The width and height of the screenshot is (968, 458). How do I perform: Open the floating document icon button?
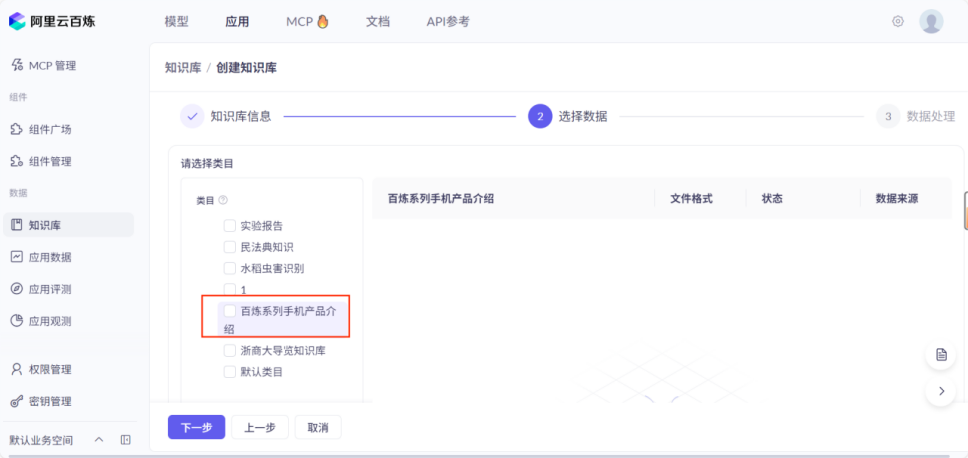[941, 355]
